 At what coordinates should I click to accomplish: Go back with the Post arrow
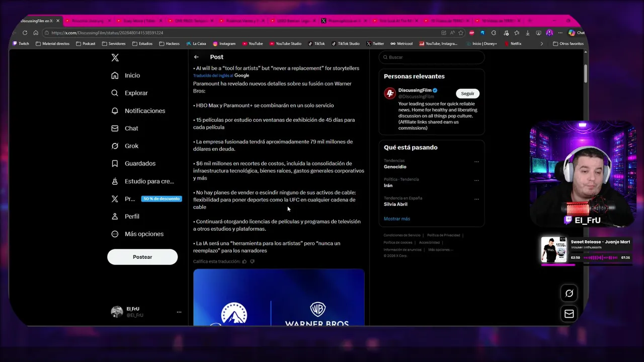point(196,57)
